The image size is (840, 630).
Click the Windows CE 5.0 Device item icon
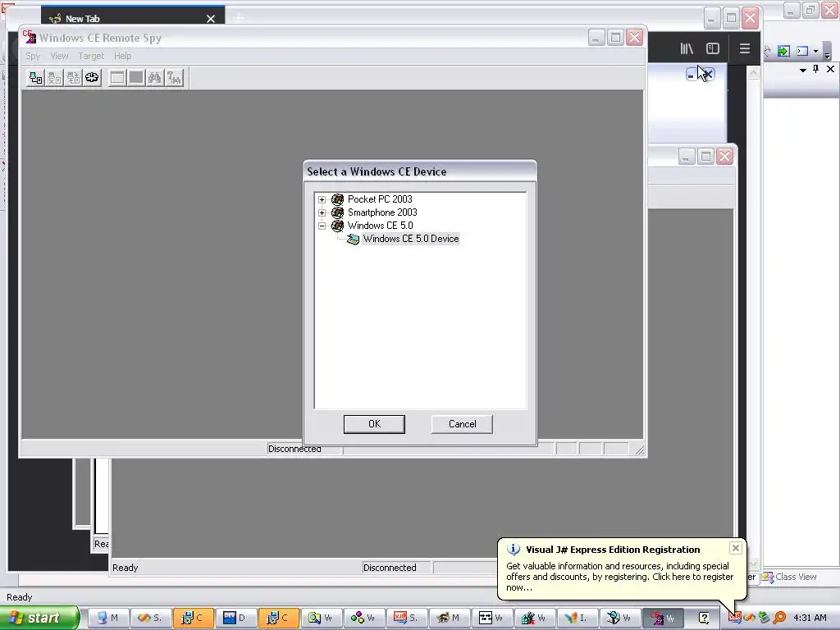pyautogui.click(x=353, y=239)
